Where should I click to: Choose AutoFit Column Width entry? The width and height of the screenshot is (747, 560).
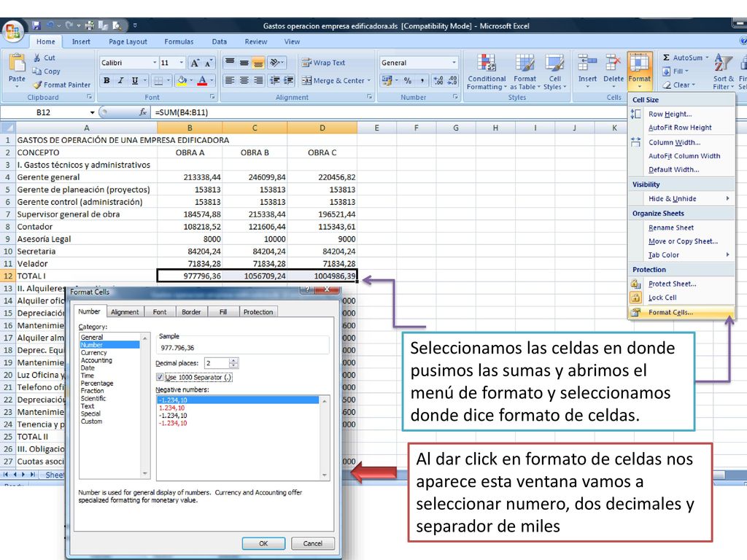click(681, 156)
